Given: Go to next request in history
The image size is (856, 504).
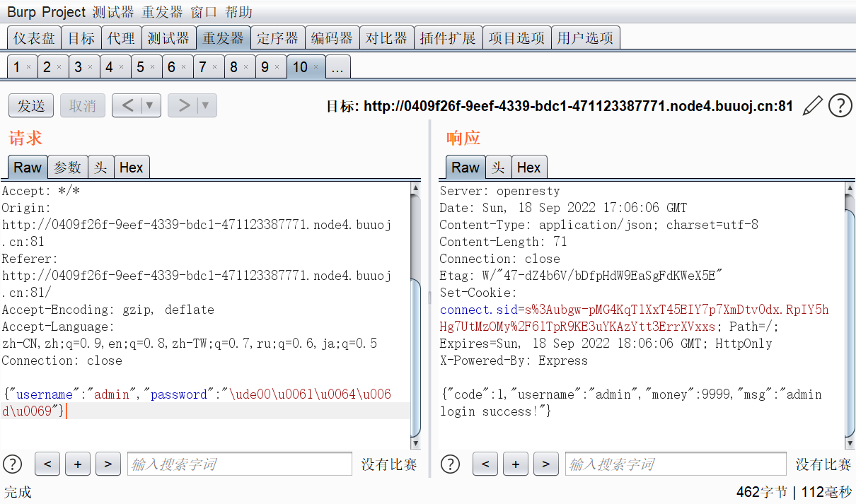Looking at the screenshot, I should [x=183, y=106].
